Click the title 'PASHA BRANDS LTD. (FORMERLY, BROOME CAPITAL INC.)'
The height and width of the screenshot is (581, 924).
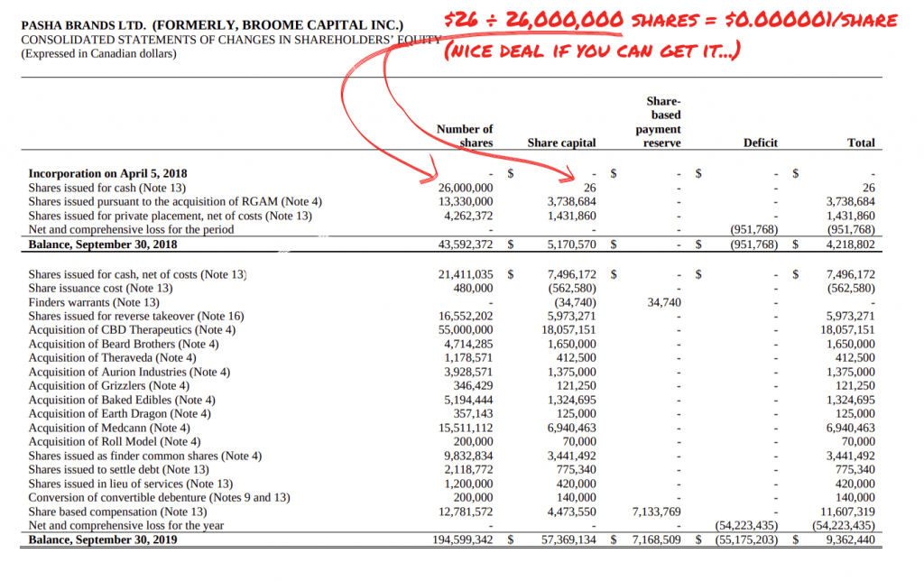[212, 25]
